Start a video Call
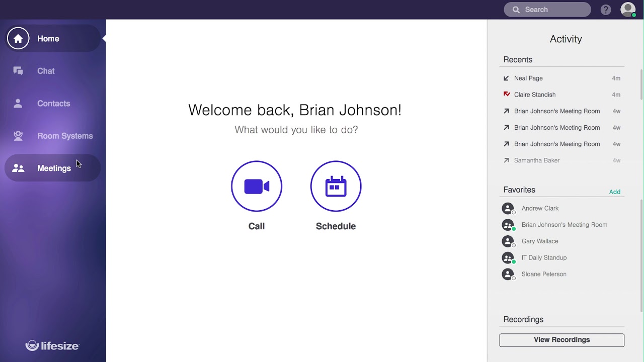The height and width of the screenshot is (362, 644). click(x=257, y=187)
